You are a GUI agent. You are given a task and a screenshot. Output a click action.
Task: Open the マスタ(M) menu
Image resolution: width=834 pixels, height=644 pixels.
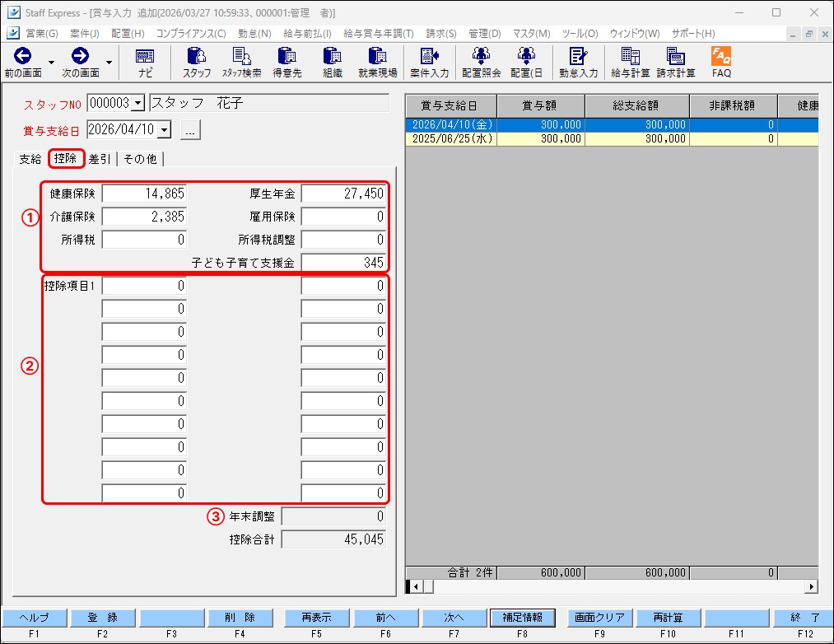pyautogui.click(x=531, y=34)
